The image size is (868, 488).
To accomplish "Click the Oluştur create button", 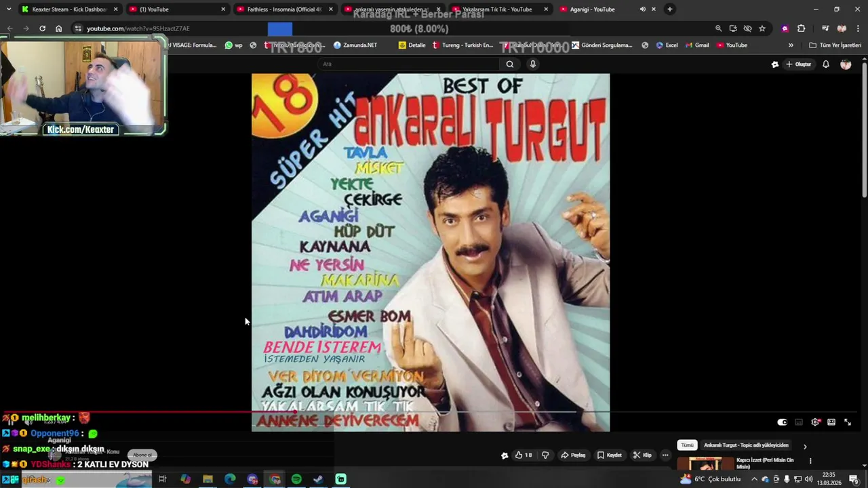I will (x=799, y=64).
